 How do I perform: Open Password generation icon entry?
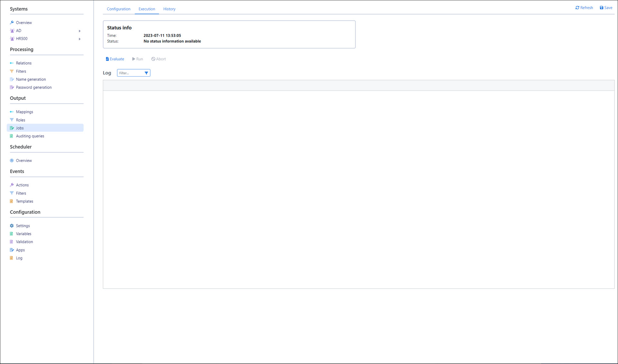point(12,87)
